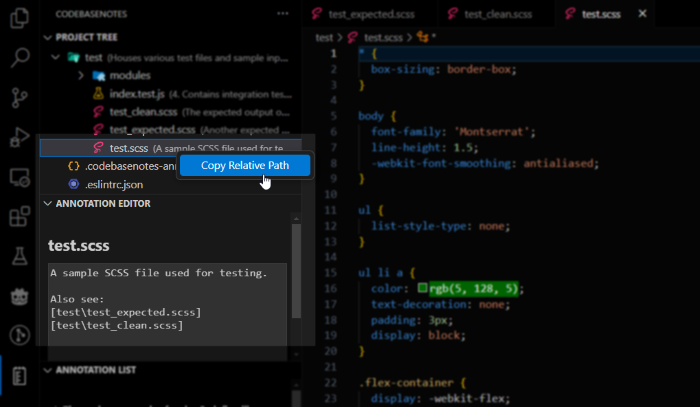Open the robot face icon in activity bar
The height and width of the screenshot is (407, 700).
pos(20,296)
